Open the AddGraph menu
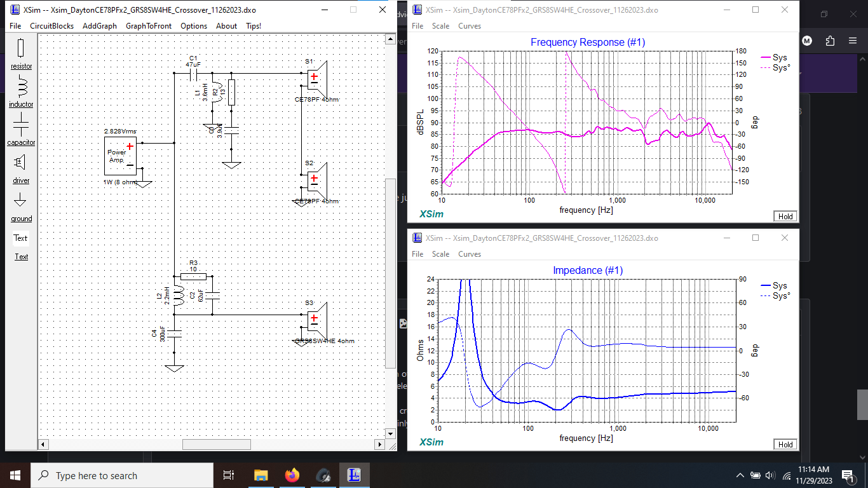The image size is (868, 488). (100, 26)
